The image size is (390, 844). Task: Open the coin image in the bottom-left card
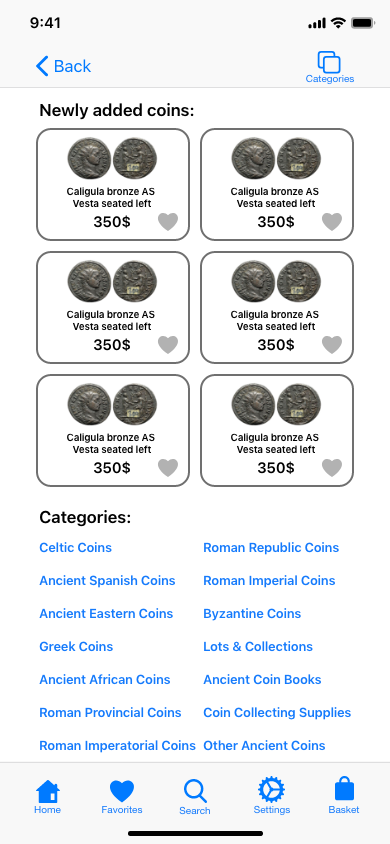(x=112, y=404)
